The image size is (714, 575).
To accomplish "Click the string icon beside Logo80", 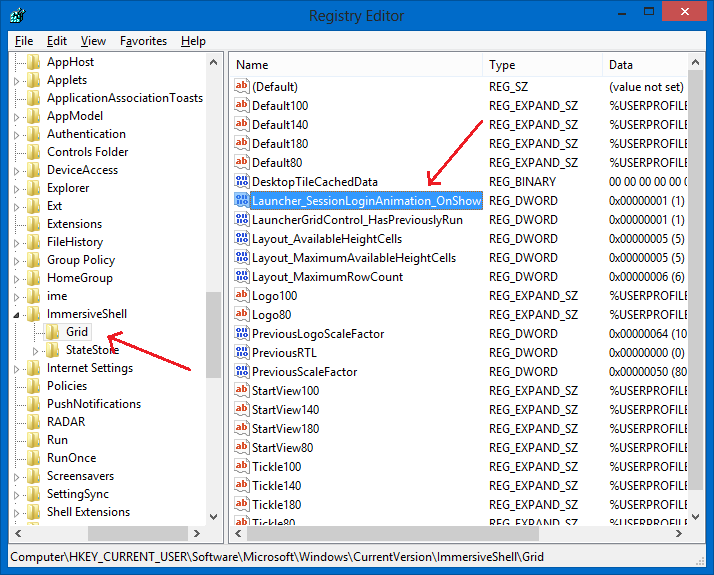I will tap(241, 314).
